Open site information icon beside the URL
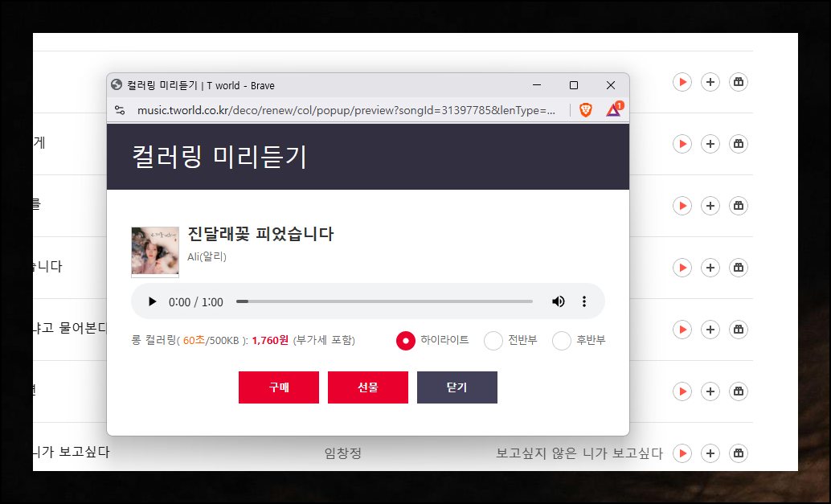Screen dimensions: 831x504 coord(120,110)
